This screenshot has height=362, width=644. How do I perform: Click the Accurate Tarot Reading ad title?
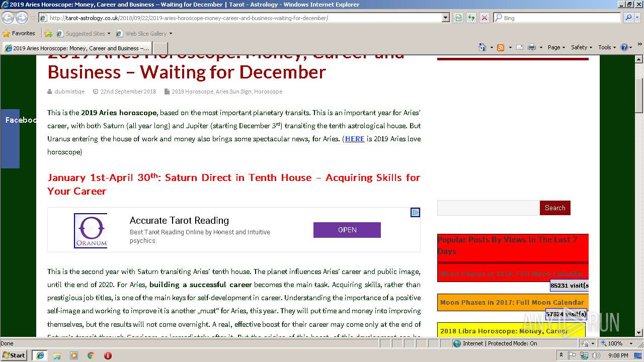[x=179, y=220]
